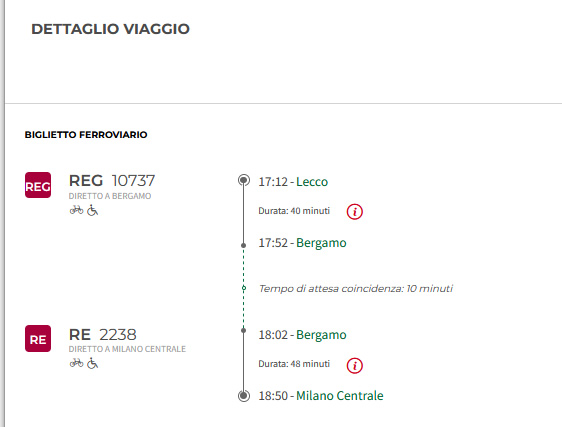
Task: Select the Lecco departure station link
Action: pos(312,182)
